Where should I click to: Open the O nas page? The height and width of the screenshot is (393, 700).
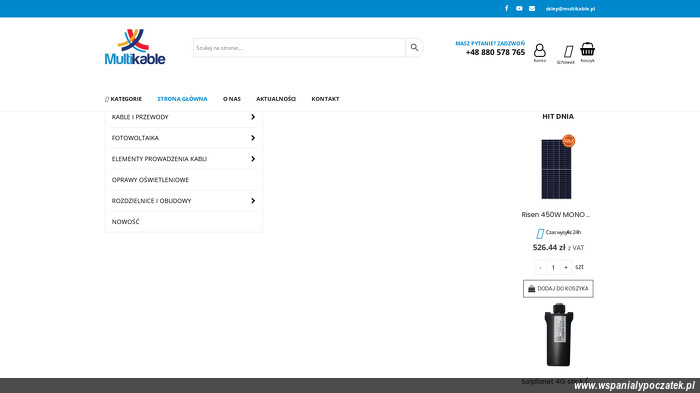point(232,99)
